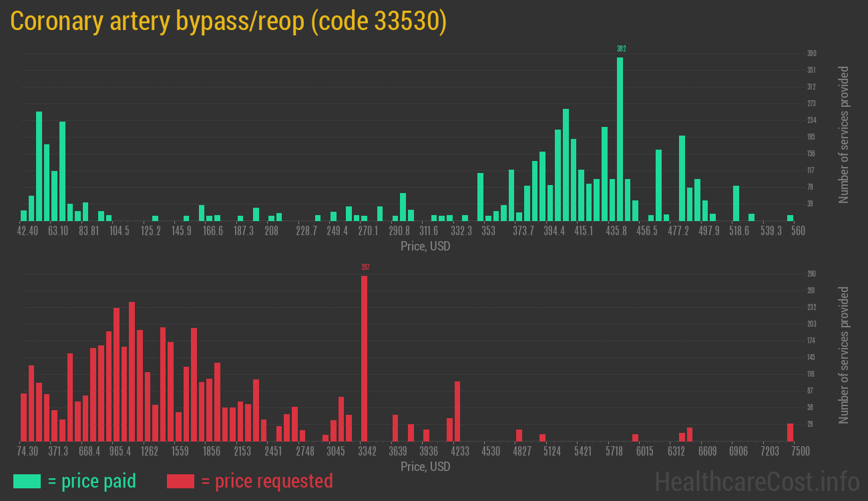Click the green price paid legend swatch
This screenshot has width=868, height=501.
click(27, 481)
